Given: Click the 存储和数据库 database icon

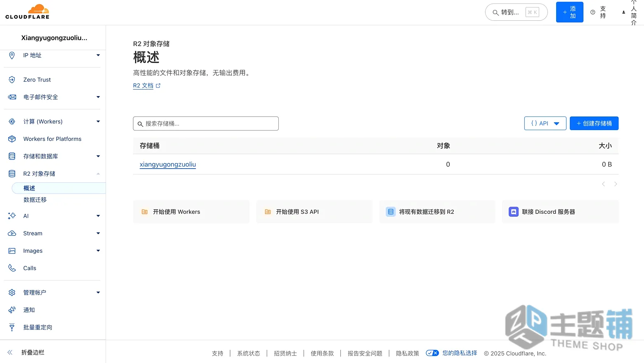Looking at the screenshot, I should (12, 156).
